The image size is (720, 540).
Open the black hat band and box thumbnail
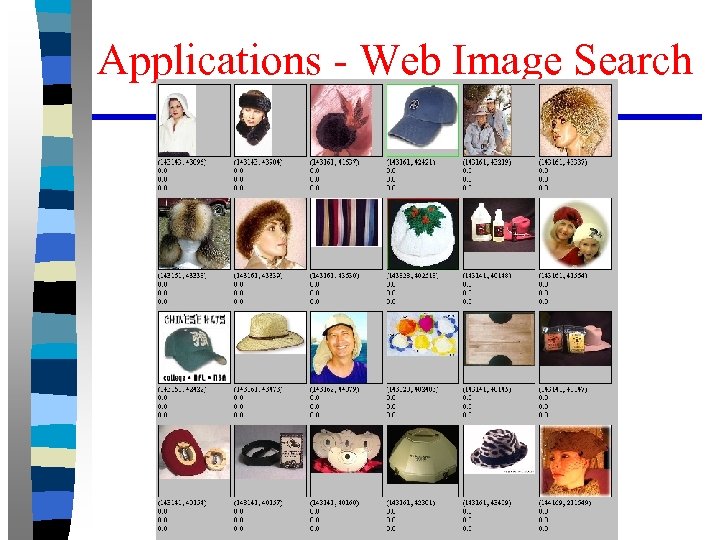(270, 452)
